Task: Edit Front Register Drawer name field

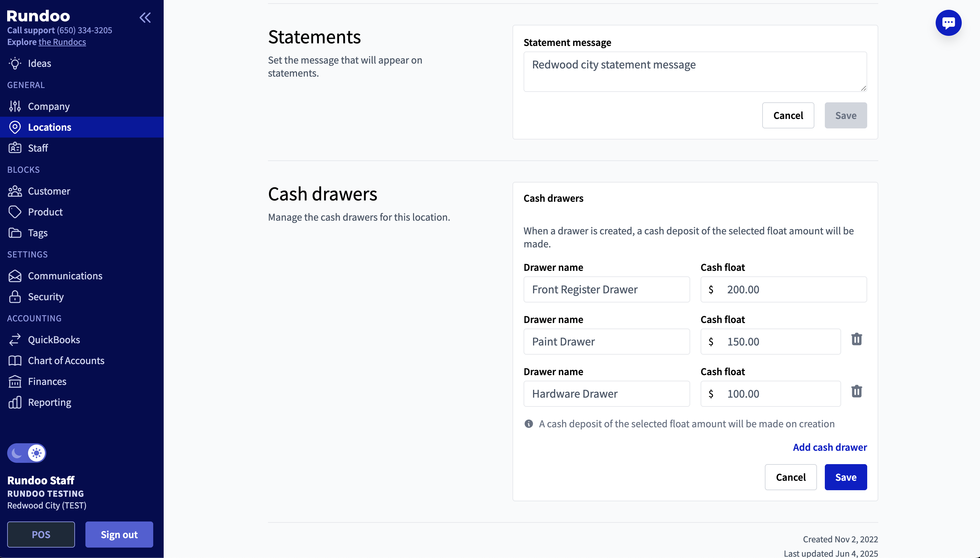Action: (x=606, y=290)
